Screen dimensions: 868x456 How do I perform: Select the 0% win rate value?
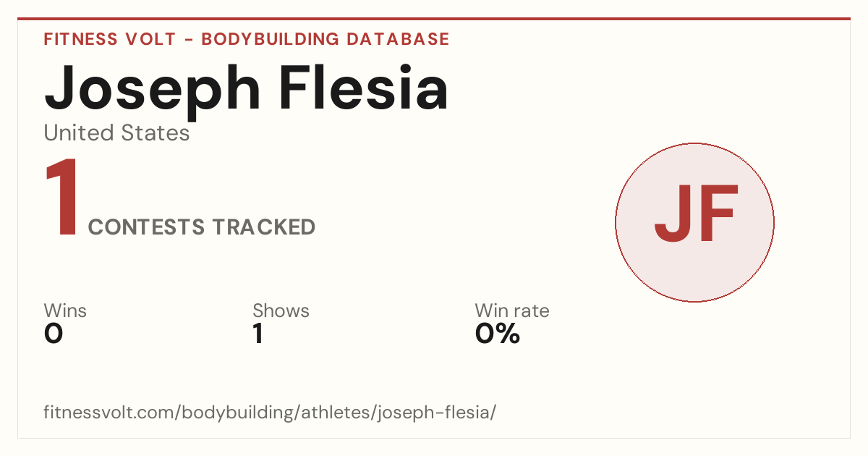pyautogui.click(x=498, y=334)
